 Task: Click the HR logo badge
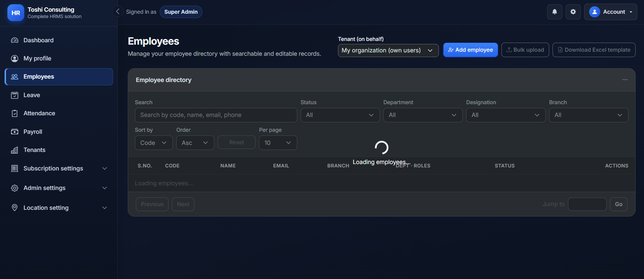click(x=16, y=12)
